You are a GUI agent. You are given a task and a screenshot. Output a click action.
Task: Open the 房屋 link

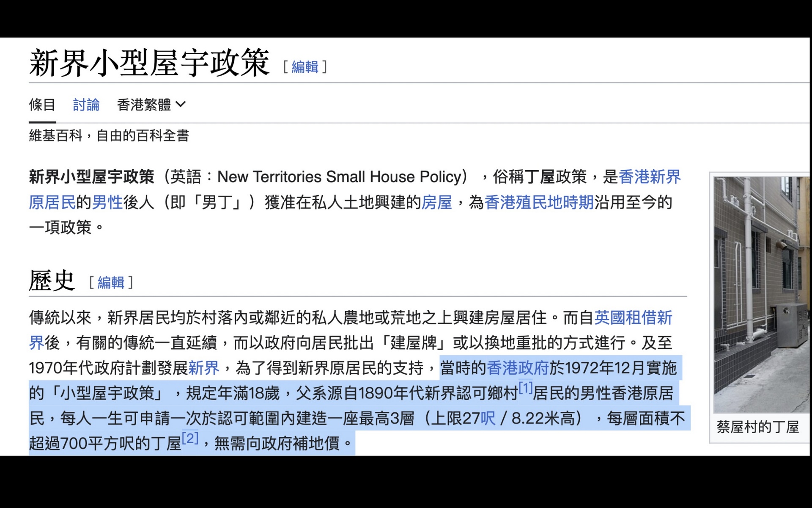click(x=436, y=202)
